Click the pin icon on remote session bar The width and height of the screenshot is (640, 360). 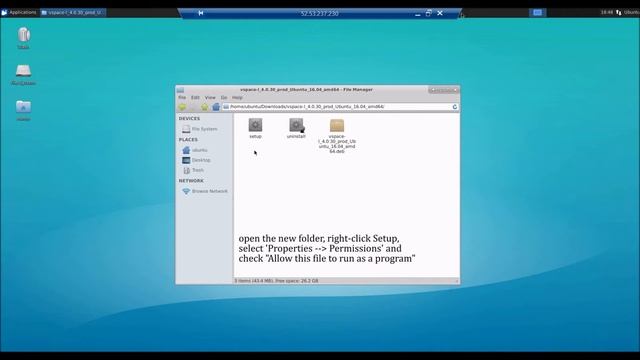(x=200, y=13)
